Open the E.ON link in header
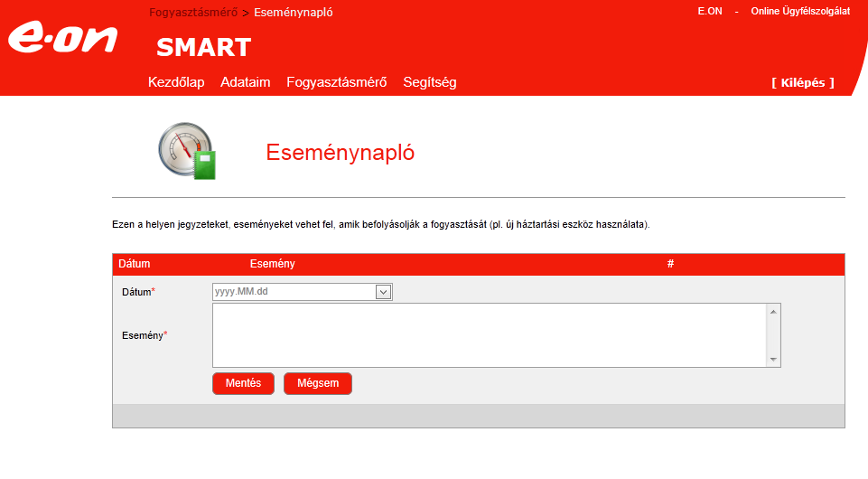This screenshot has width=868, height=479. (x=710, y=11)
